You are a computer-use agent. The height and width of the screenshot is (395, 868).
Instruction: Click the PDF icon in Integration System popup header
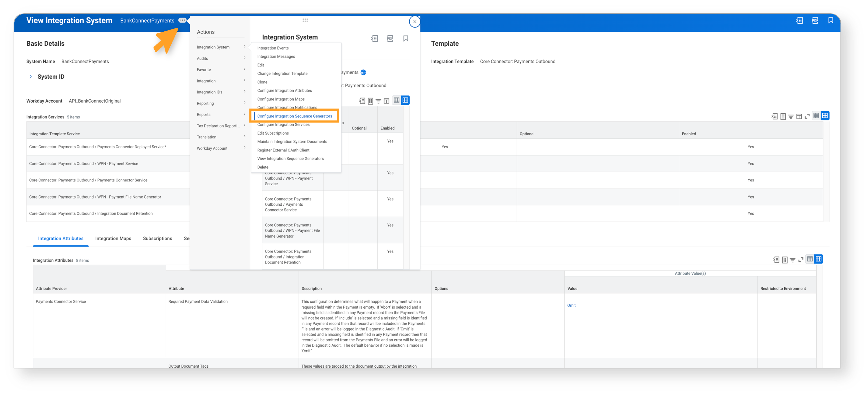tap(390, 38)
